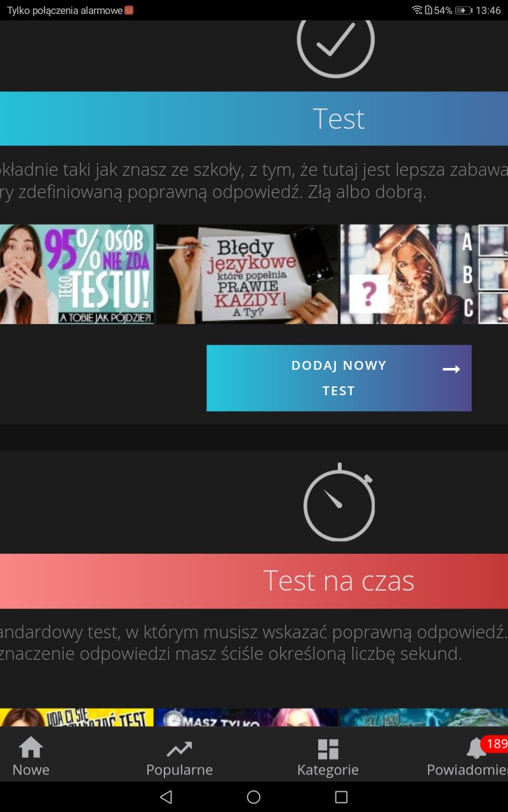Open the 'Masz tylko' timed-test thumbnail
Image resolution: width=508 pixels, height=812 pixels.
click(247, 717)
